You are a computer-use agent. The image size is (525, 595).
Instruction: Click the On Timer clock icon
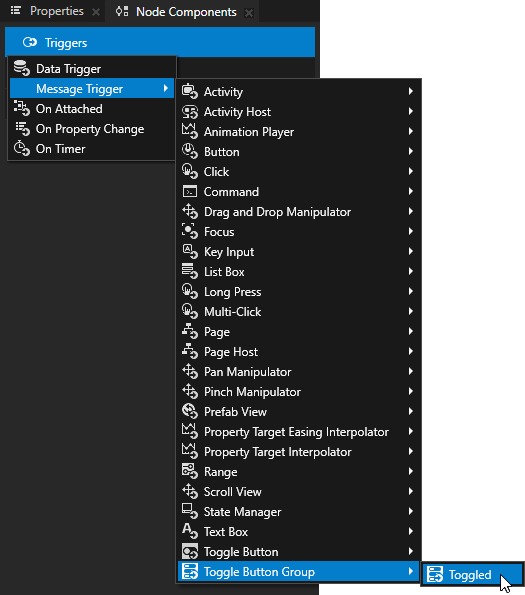(22, 148)
